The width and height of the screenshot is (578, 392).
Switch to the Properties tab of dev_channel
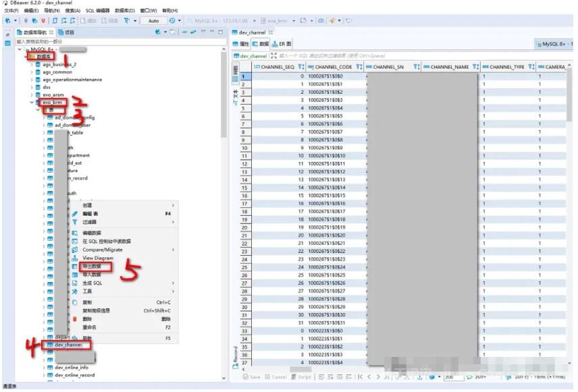click(x=242, y=44)
